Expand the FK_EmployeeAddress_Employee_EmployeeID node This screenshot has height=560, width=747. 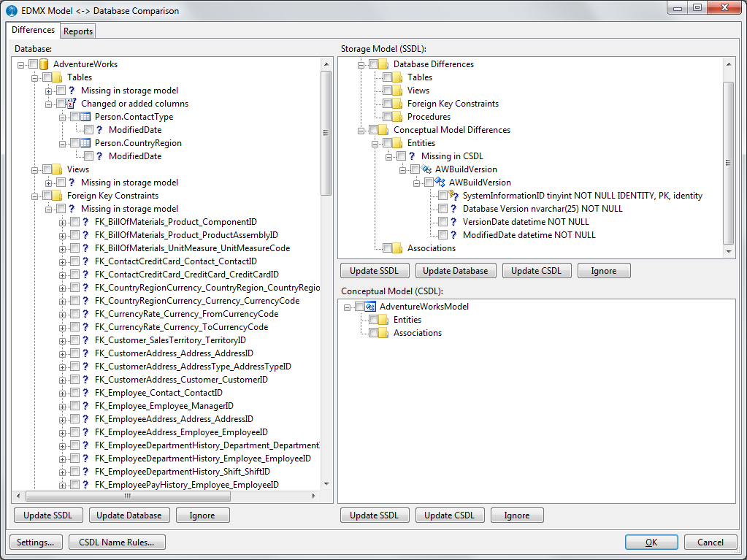pos(62,432)
